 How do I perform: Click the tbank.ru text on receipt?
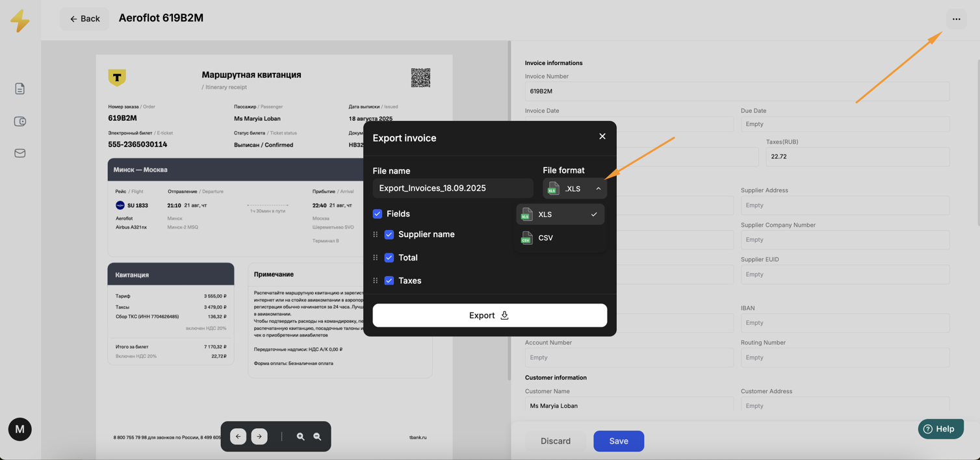[418, 438]
